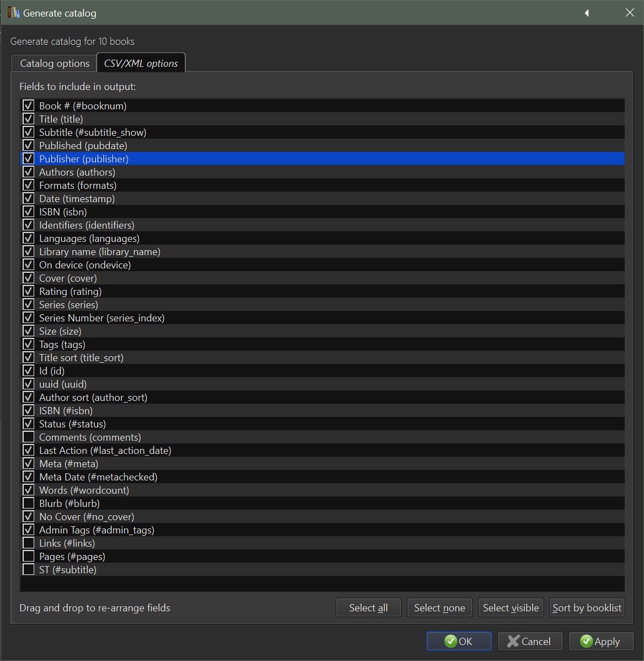Image resolution: width=644 pixels, height=661 pixels.
Task: Enable the ST (#subtitle) checkbox
Action: [x=28, y=569]
